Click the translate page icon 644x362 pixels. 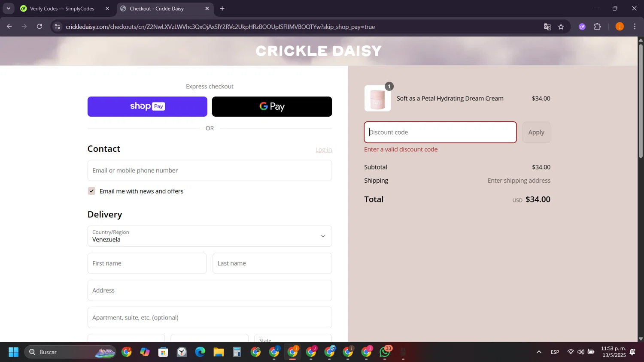point(547,27)
